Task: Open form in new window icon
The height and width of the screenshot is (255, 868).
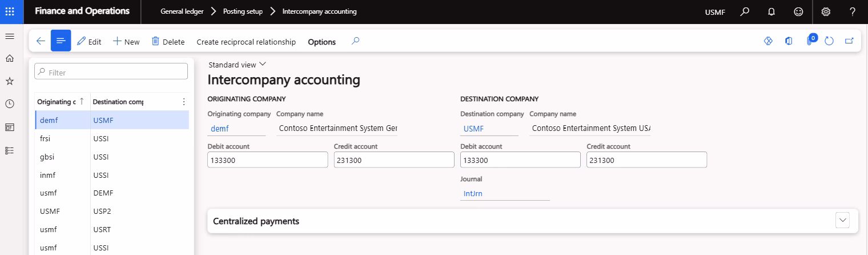Action: pyautogui.click(x=849, y=41)
